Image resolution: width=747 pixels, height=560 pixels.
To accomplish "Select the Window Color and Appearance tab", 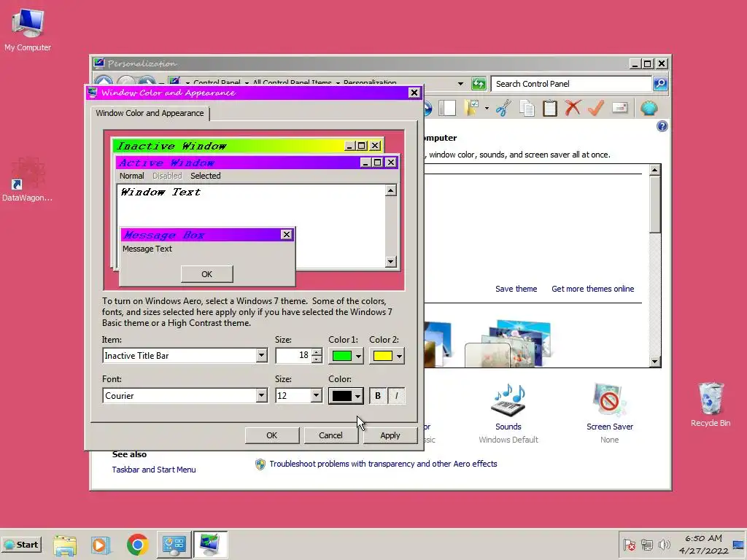I will click(x=150, y=113).
